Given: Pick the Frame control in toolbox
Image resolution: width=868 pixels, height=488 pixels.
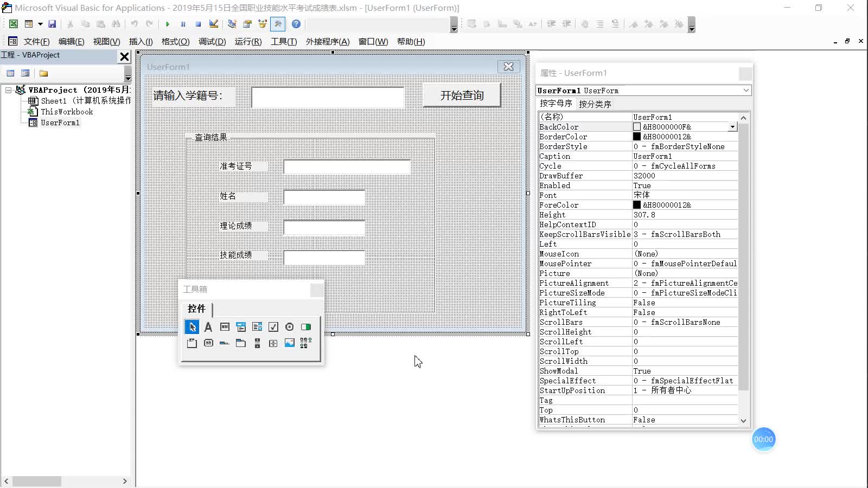Looking at the screenshot, I should click(x=192, y=343).
